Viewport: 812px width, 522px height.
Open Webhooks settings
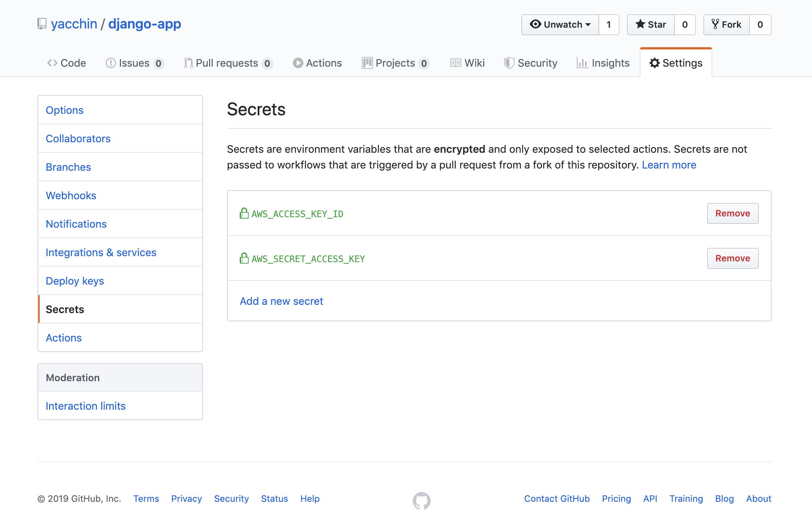point(120,195)
